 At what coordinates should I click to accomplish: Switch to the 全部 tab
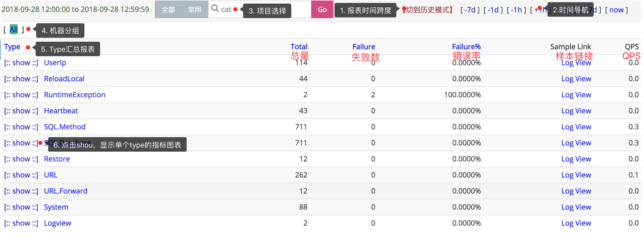click(168, 9)
